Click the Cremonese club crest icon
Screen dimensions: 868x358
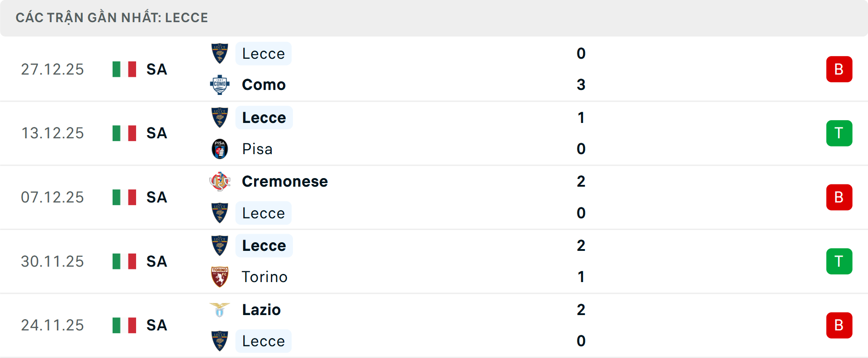coord(220,181)
